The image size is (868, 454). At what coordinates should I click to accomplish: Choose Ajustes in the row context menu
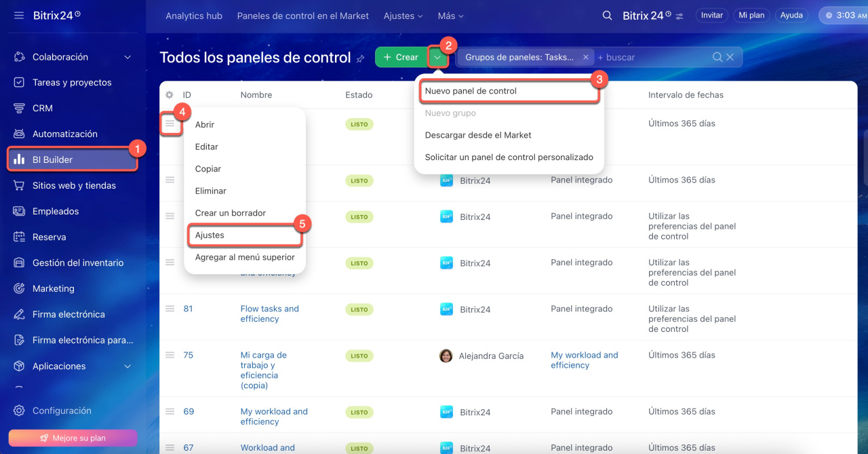coord(210,235)
